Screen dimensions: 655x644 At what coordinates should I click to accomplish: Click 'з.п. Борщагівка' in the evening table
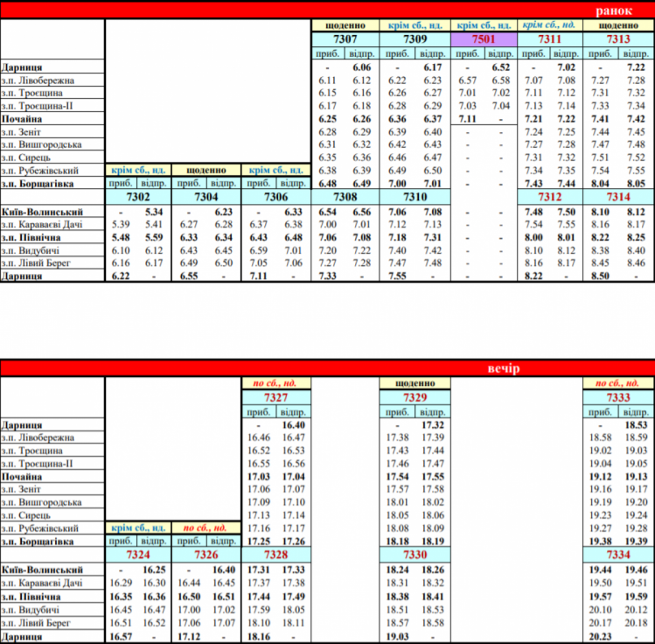[x=38, y=542]
